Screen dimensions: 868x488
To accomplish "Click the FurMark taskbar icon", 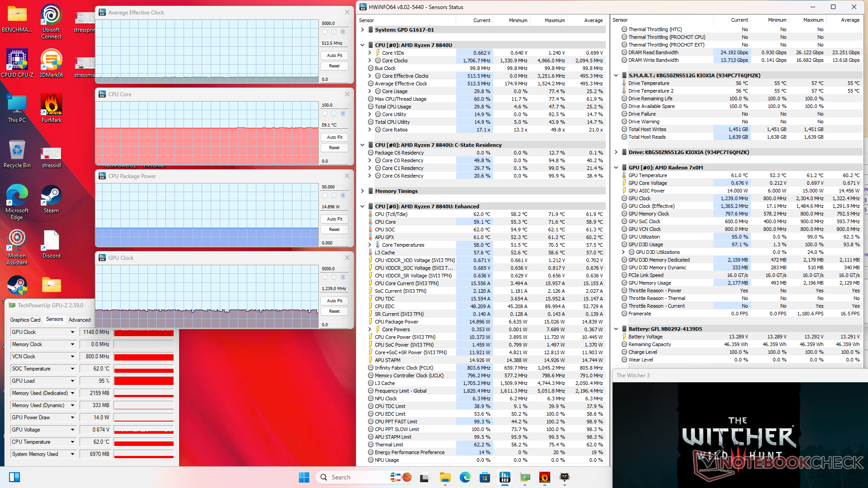I will [x=545, y=477].
